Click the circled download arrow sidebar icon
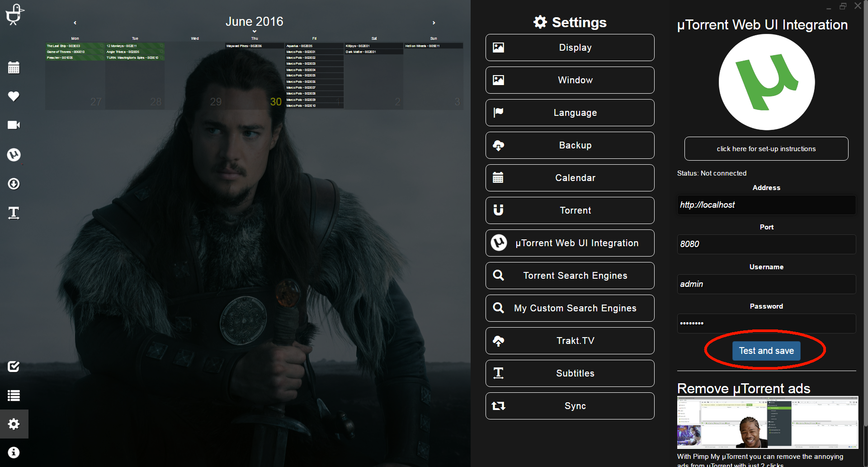868x467 pixels. pyautogui.click(x=14, y=184)
